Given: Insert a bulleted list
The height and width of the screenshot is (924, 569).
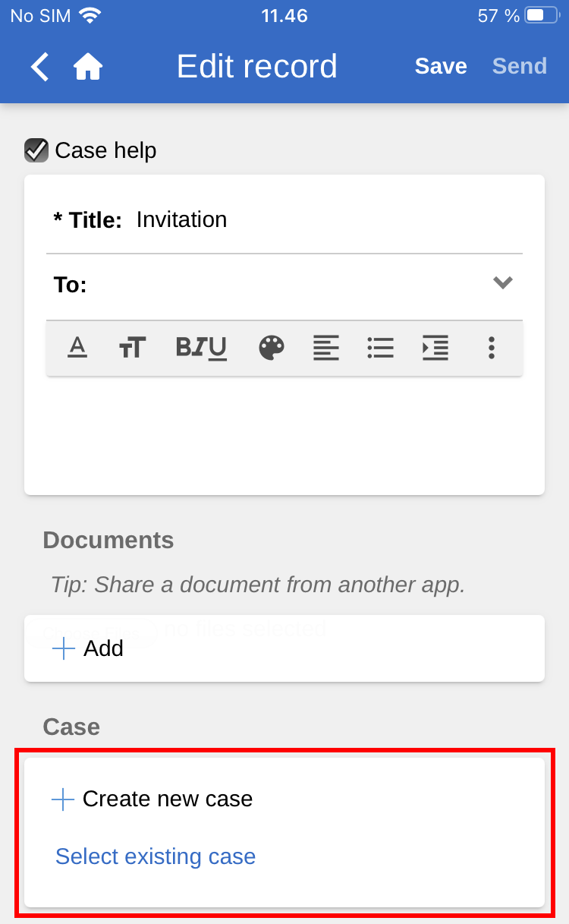Looking at the screenshot, I should click(380, 348).
